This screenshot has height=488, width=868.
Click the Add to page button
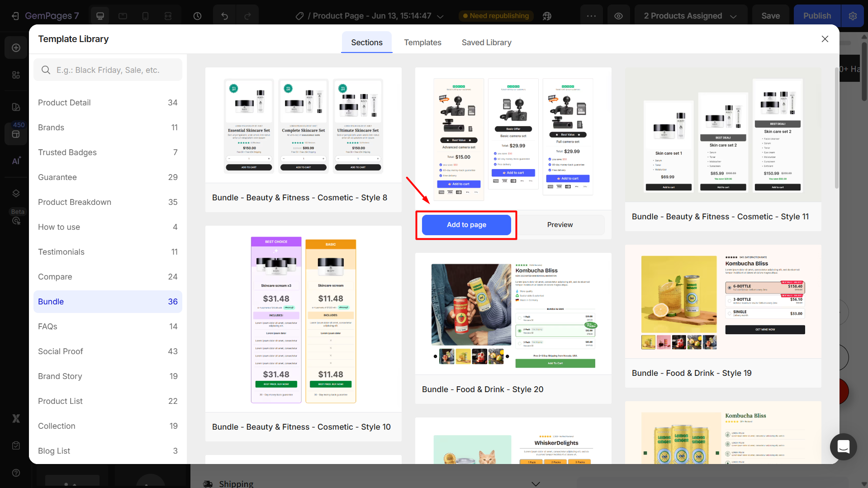click(x=466, y=225)
